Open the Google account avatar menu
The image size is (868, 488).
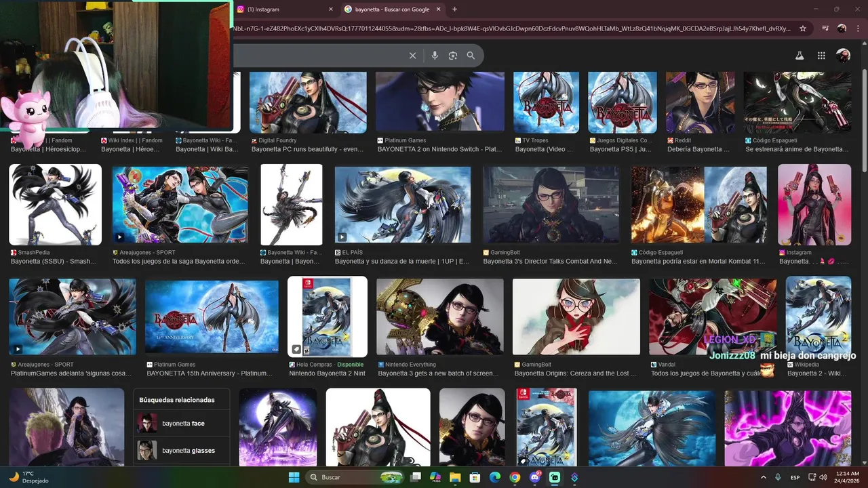pyautogui.click(x=843, y=56)
